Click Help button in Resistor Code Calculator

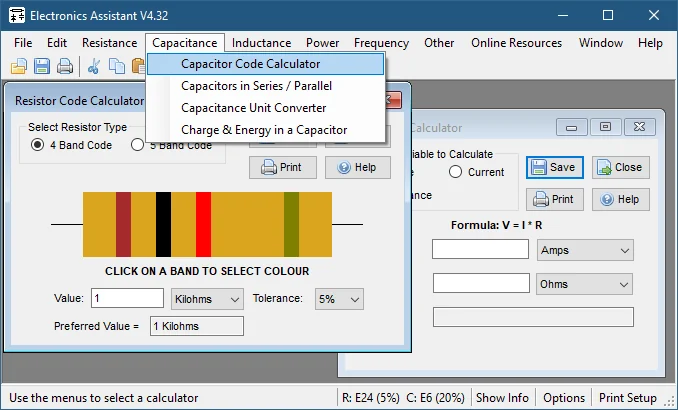point(358,167)
